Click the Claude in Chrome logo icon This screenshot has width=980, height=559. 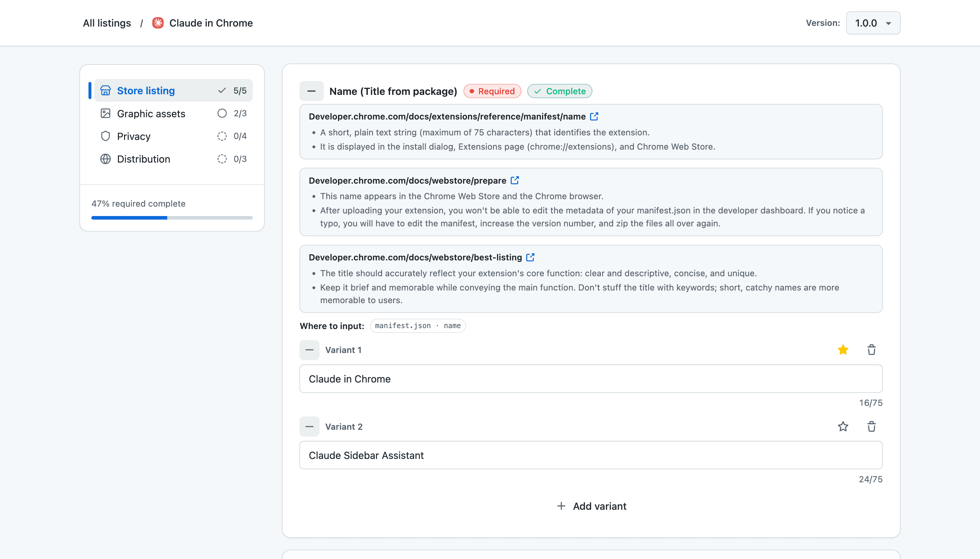pyautogui.click(x=157, y=23)
